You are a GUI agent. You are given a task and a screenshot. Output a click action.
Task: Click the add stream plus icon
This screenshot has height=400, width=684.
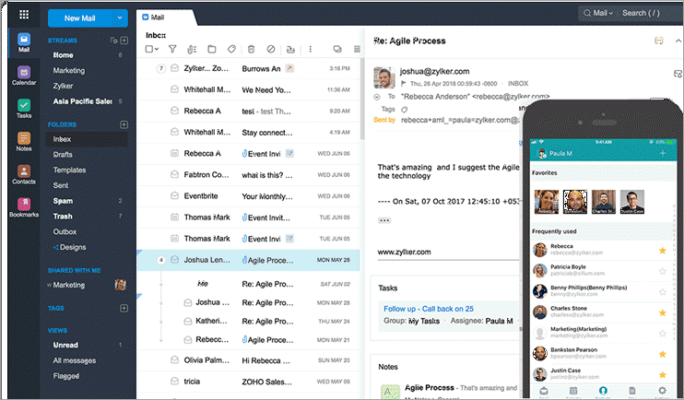coord(124,40)
